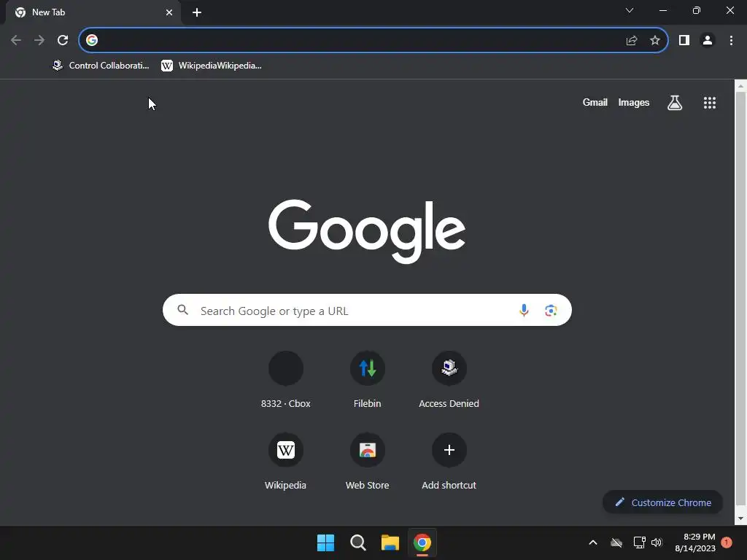
Task: Click the share this page icon
Action: (x=632, y=41)
